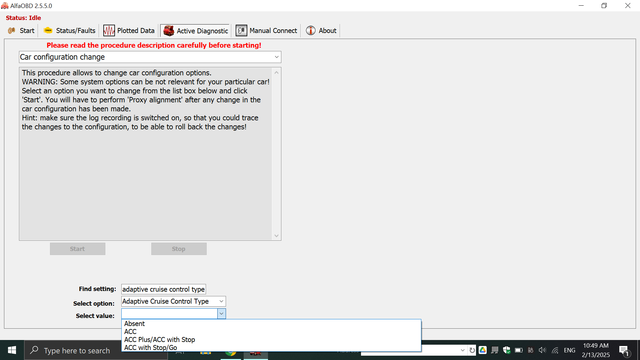
Task: Close the AlfaOBD window
Action: pyautogui.click(x=628, y=6)
